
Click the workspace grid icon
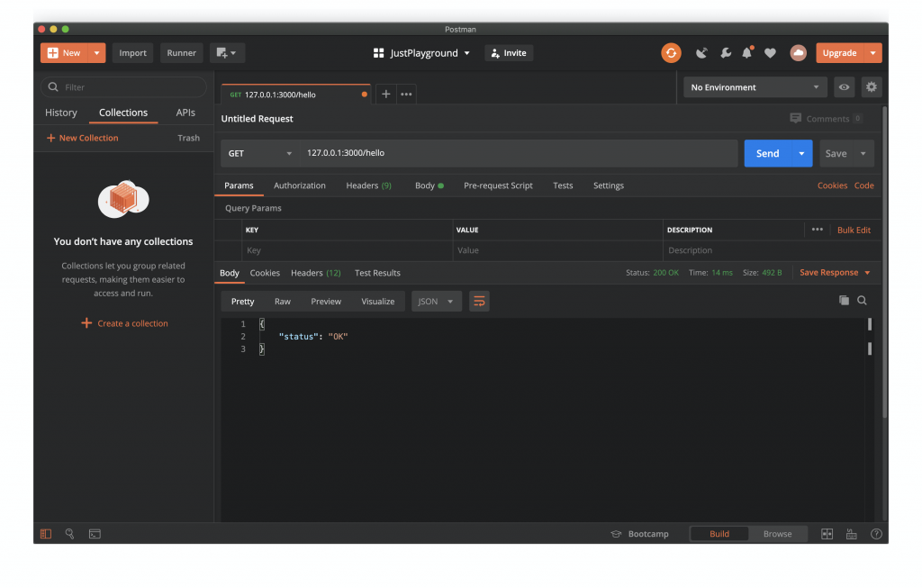click(x=379, y=53)
